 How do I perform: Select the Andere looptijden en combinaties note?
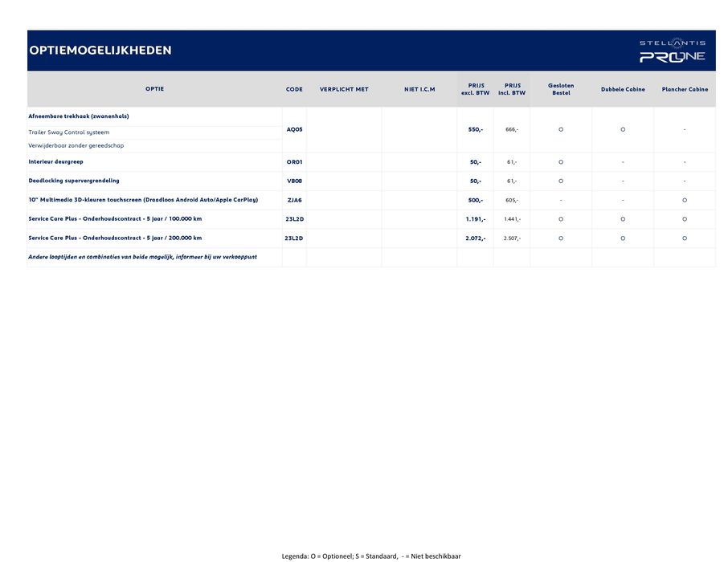pos(142,258)
